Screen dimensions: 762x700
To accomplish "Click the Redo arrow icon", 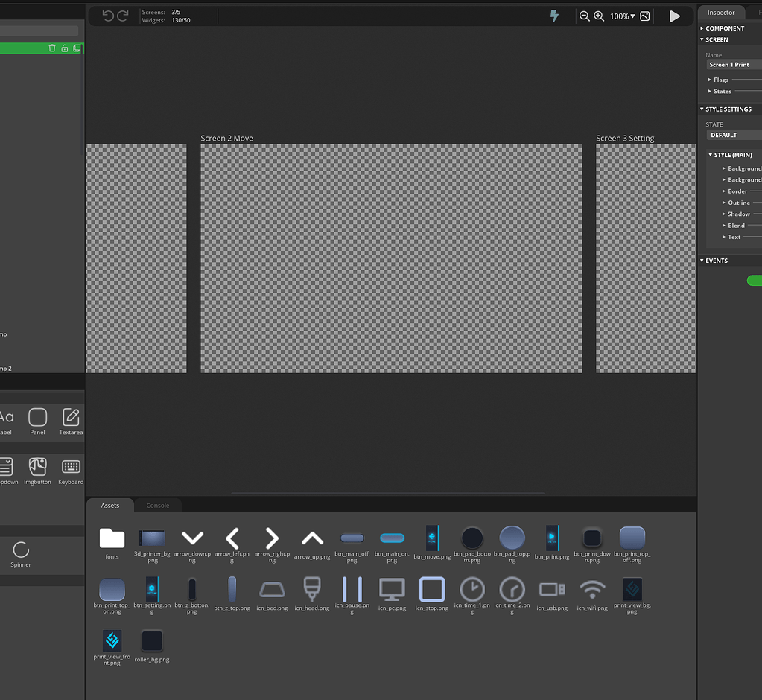I will click(x=123, y=16).
